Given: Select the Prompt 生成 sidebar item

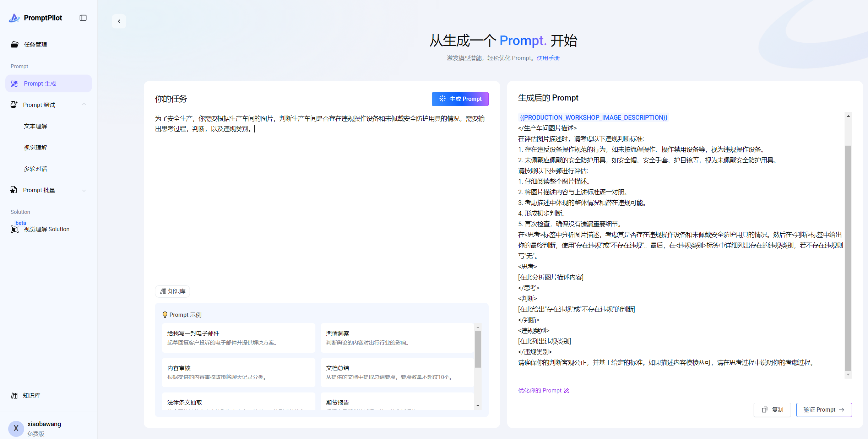Looking at the screenshot, I should tap(40, 83).
